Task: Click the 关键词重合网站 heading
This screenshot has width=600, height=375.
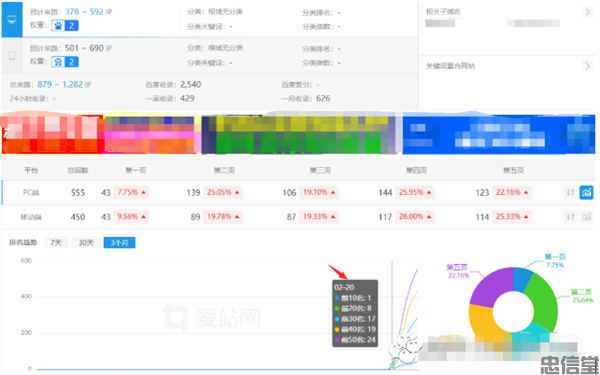Action: (450, 66)
